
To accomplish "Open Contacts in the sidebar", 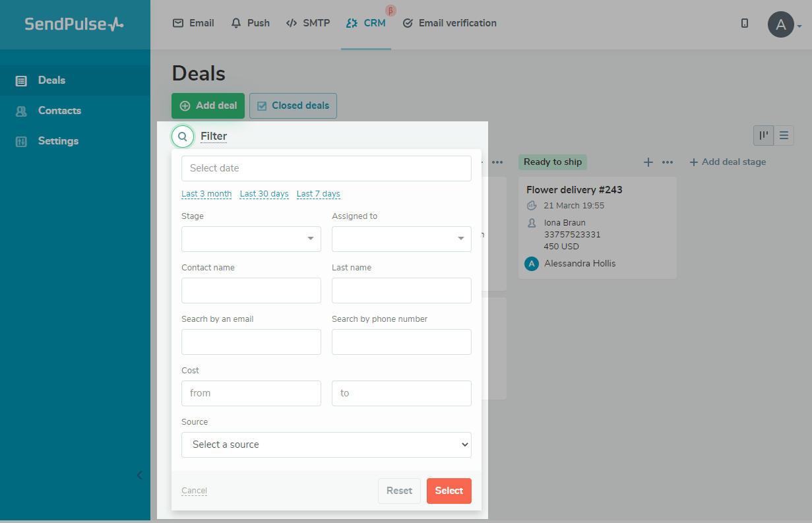I will click(x=59, y=111).
